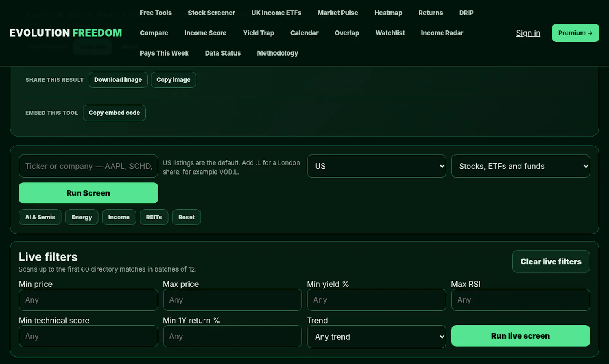Click the Reset preset button
The width and height of the screenshot is (609, 364).
[187, 217]
